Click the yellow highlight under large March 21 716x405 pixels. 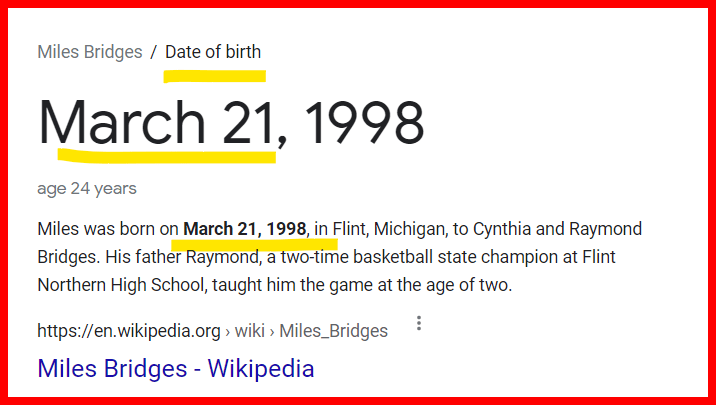(x=166, y=156)
